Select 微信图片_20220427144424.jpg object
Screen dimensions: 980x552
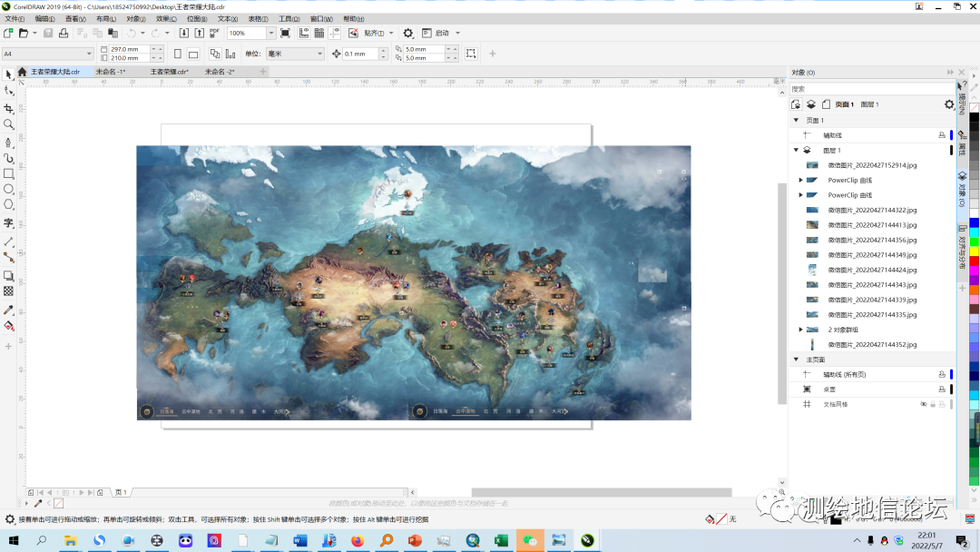[872, 270]
